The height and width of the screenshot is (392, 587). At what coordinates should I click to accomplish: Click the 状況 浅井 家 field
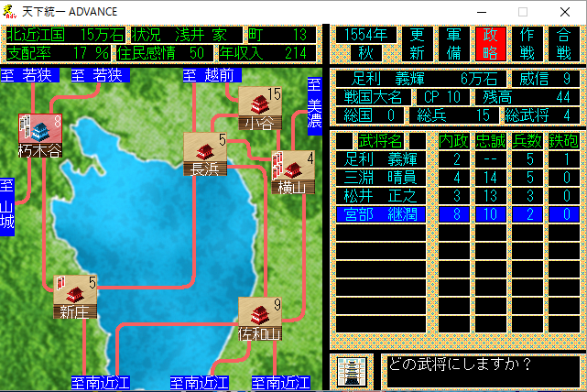[187, 35]
